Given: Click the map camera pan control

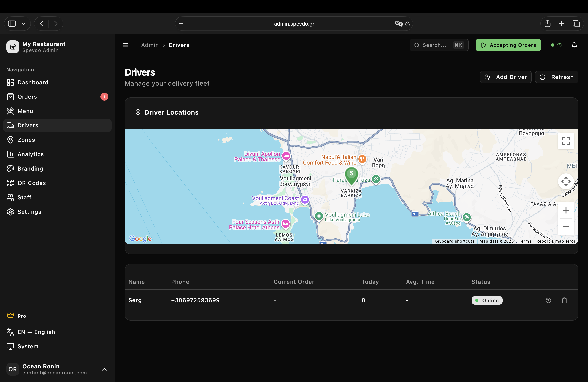Looking at the screenshot, I should pos(566,181).
